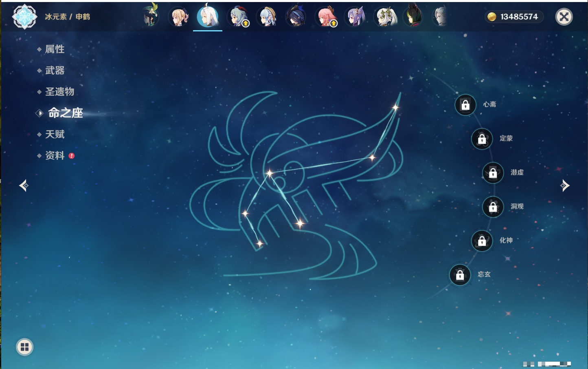Open the locked 洞观 constellation node
The image size is (588, 369).
[493, 207]
